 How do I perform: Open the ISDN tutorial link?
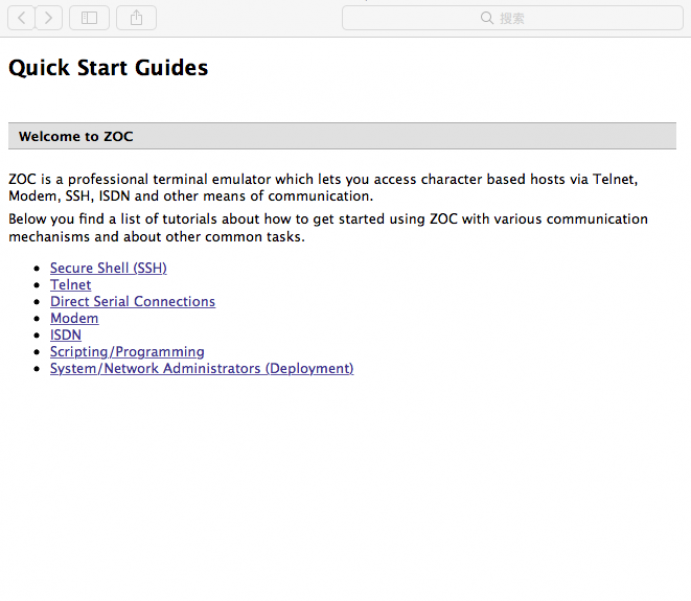[66, 335]
